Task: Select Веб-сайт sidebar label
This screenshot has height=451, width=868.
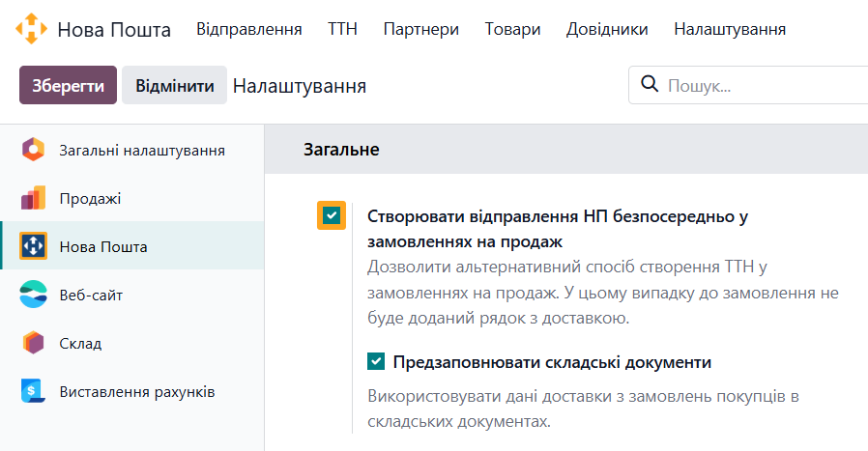Action: click(x=91, y=295)
